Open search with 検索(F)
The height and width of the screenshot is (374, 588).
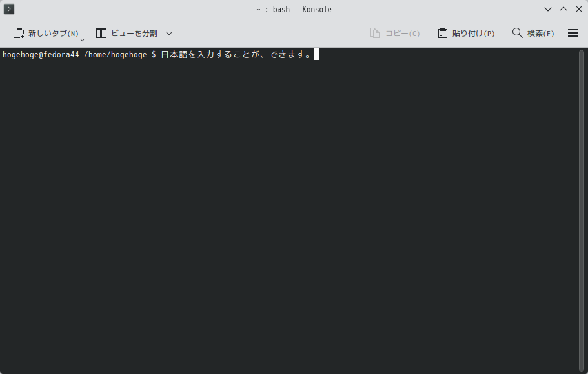click(533, 34)
